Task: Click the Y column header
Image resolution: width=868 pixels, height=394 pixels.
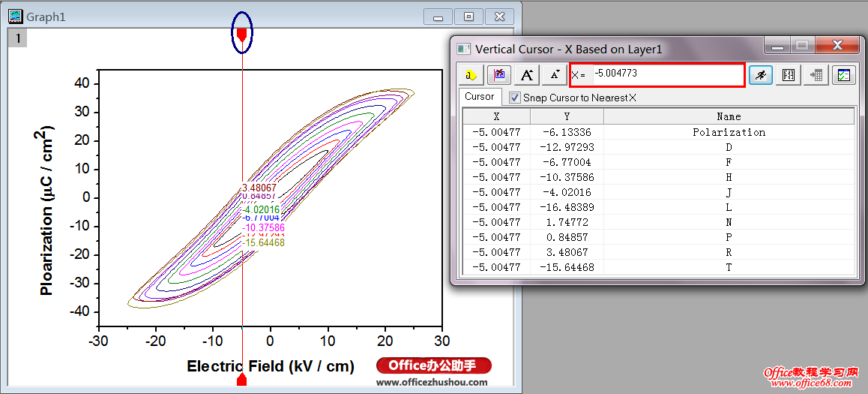Action: (x=567, y=116)
